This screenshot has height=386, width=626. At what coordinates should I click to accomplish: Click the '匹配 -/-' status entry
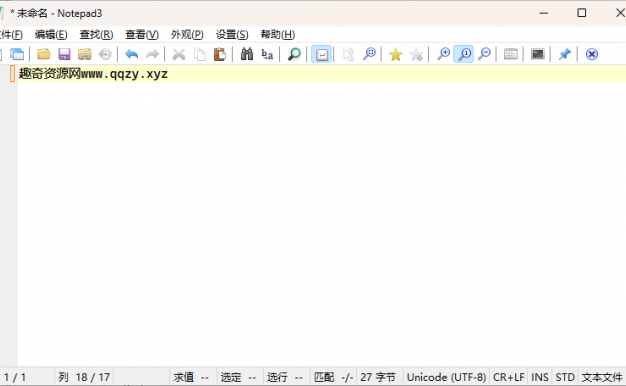(x=333, y=377)
